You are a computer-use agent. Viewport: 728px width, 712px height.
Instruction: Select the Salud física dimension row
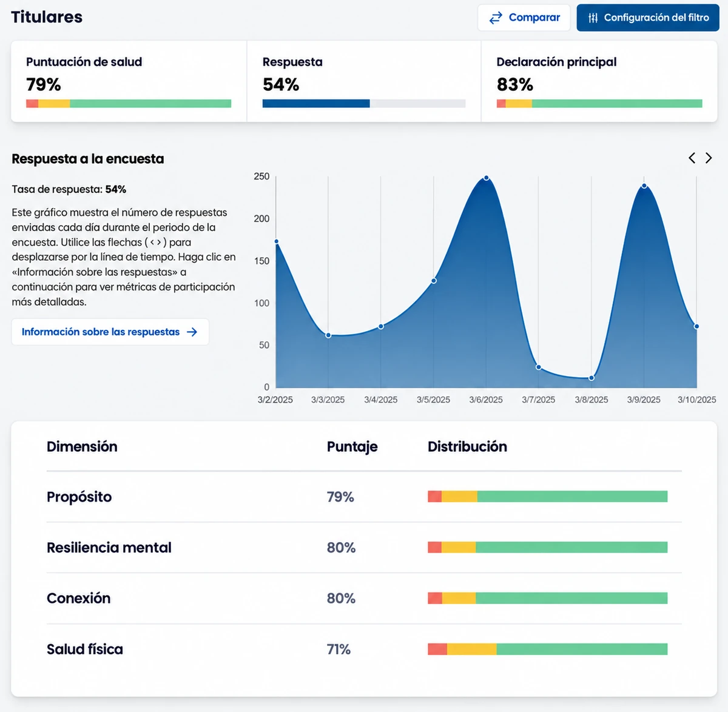364,650
